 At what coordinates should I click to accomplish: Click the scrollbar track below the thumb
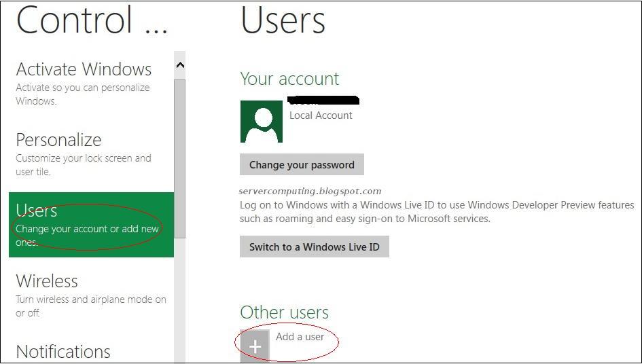point(179,306)
